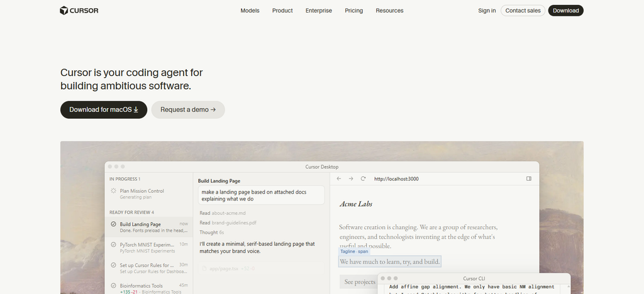
Task: Open the app/page.tsx file chip
Action: point(261,269)
